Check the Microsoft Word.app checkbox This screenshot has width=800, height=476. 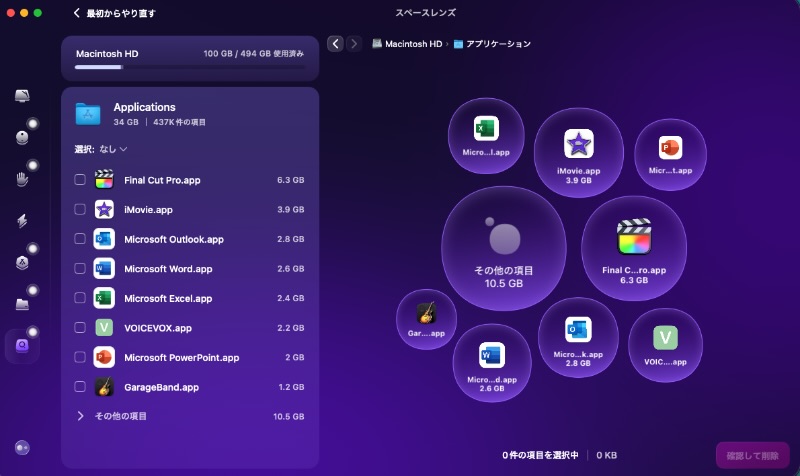click(x=80, y=268)
